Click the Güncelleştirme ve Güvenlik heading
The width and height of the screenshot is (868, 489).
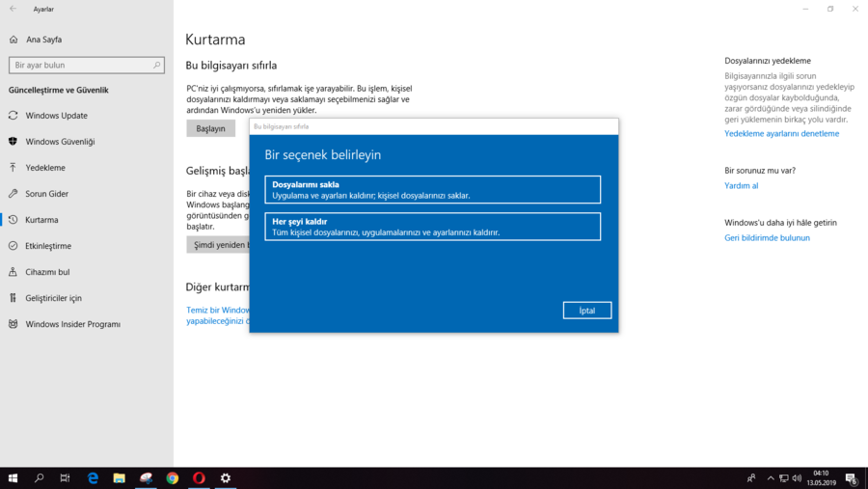[58, 90]
